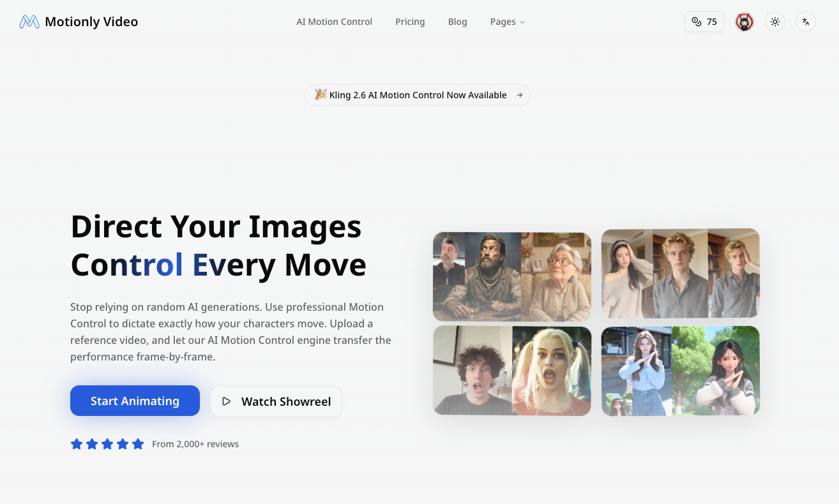839x504 pixels.
Task: Click the chevron next to Pages
Action: [522, 22]
